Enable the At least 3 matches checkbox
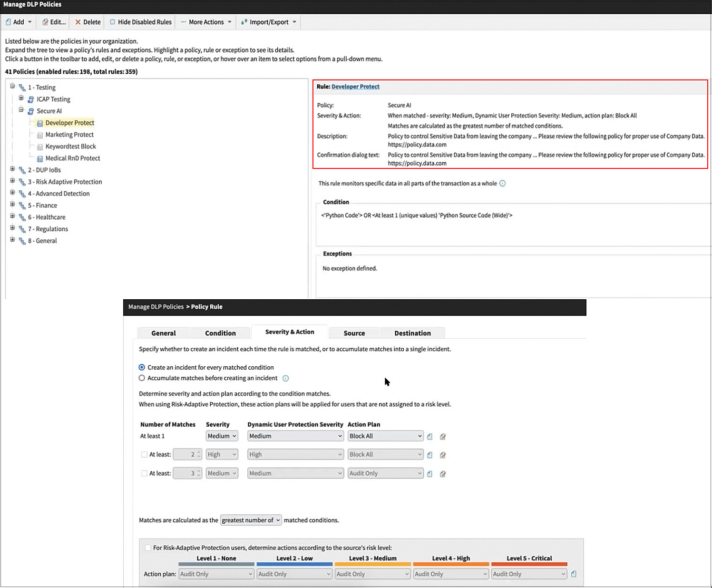Viewport: 712px width, 588px height. tap(144, 473)
